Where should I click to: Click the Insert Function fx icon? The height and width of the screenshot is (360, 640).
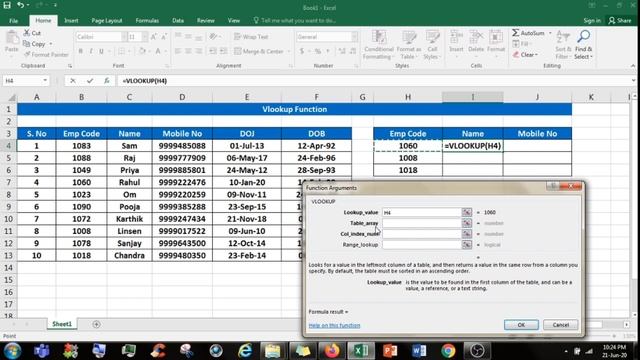click(x=107, y=81)
